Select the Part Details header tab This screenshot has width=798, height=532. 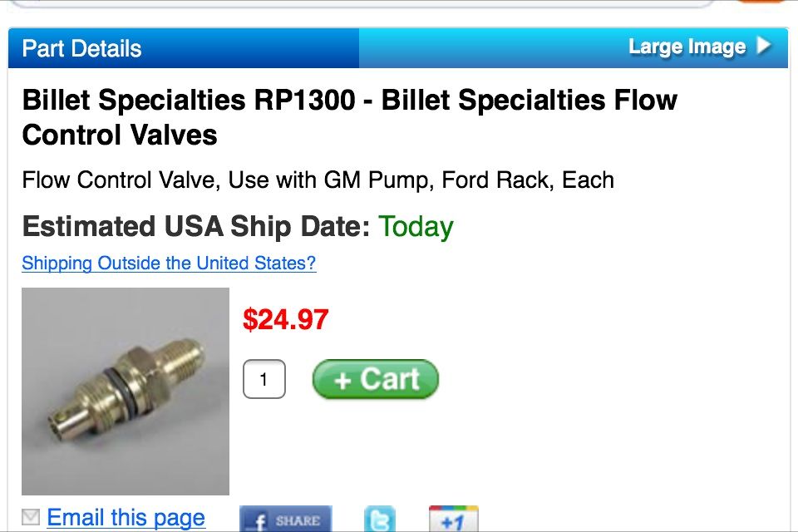82,48
